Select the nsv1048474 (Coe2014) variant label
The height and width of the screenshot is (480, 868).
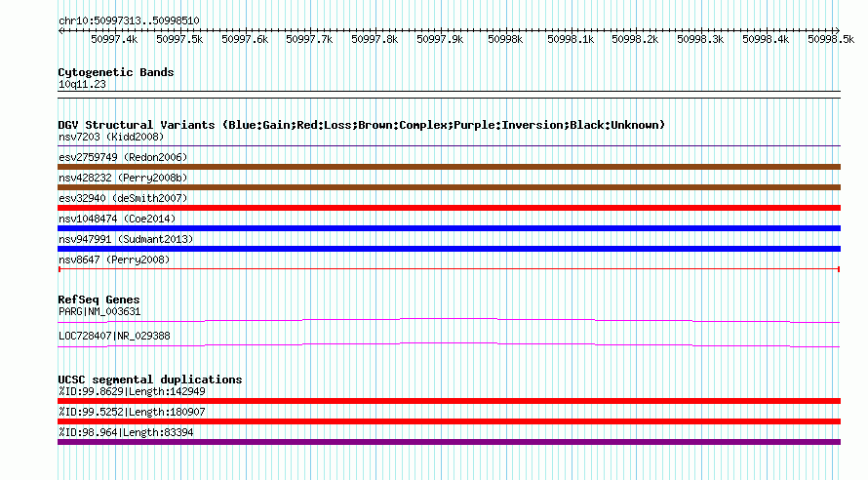[x=117, y=219]
